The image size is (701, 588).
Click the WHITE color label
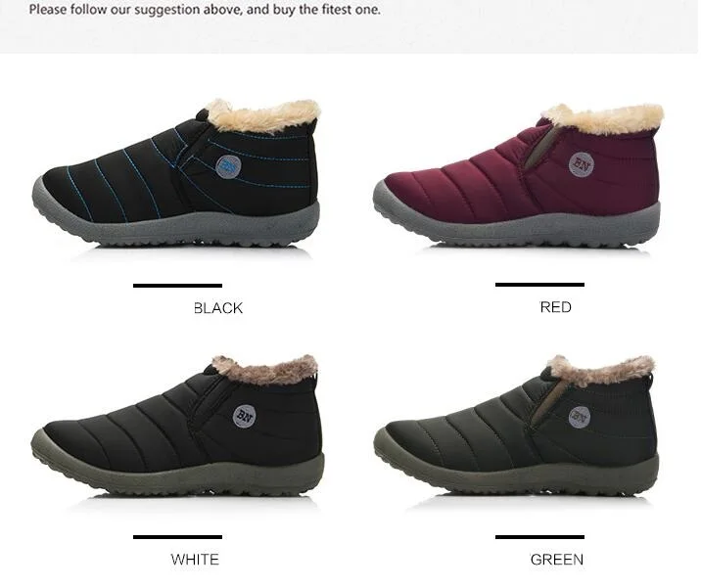click(195, 560)
